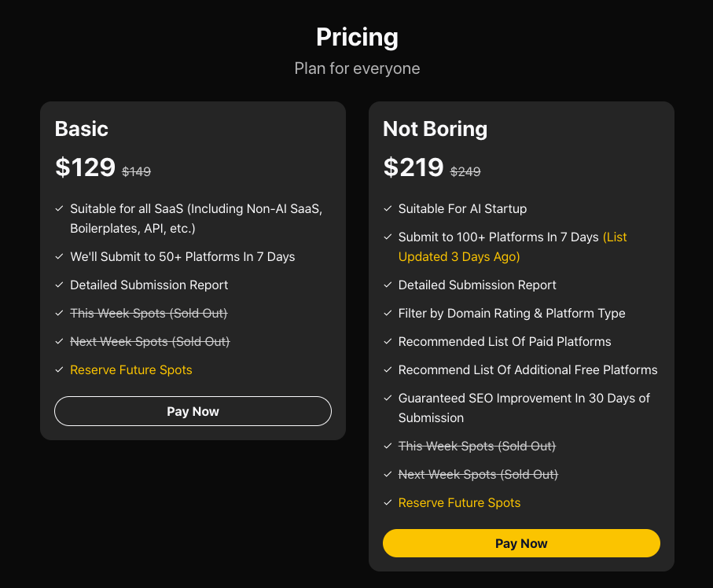The image size is (713, 588).
Task: Click the struck-through $249 original price
Action: coord(465,171)
